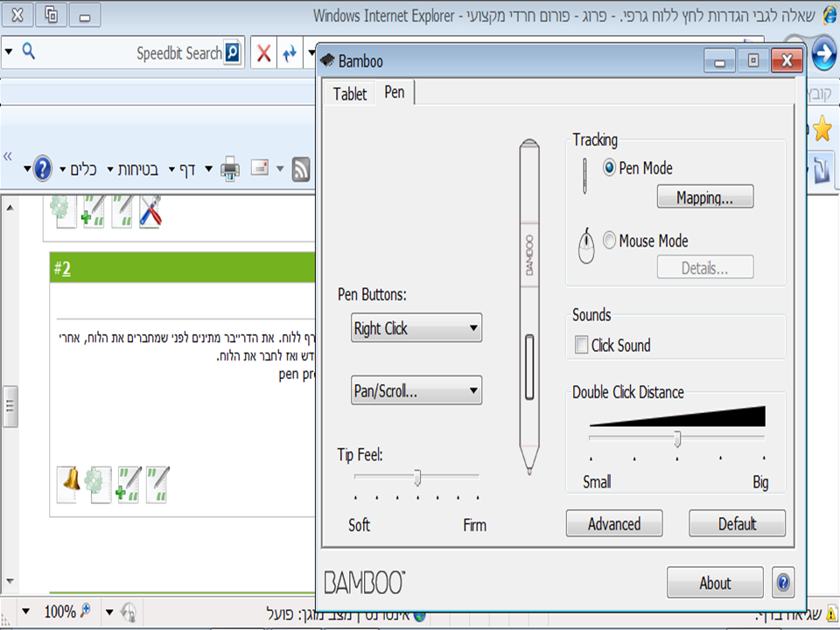Click the Double Click Distance slider handle
This screenshot has width=840, height=630.
(x=677, y=438)
